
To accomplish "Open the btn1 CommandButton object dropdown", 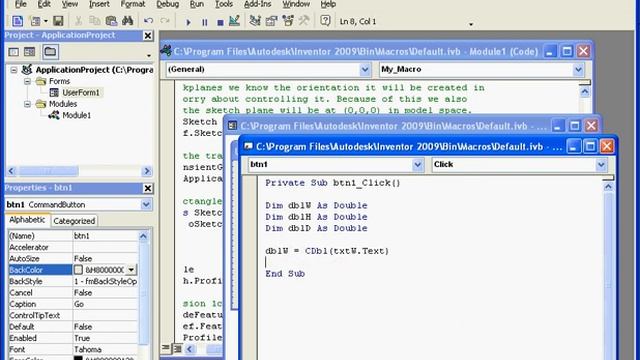I will pos(146,204).
